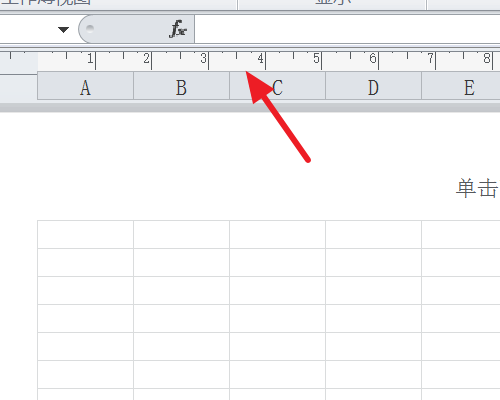Click the ruler at mark 2
The image size is (500, 400).
[146, 59]
